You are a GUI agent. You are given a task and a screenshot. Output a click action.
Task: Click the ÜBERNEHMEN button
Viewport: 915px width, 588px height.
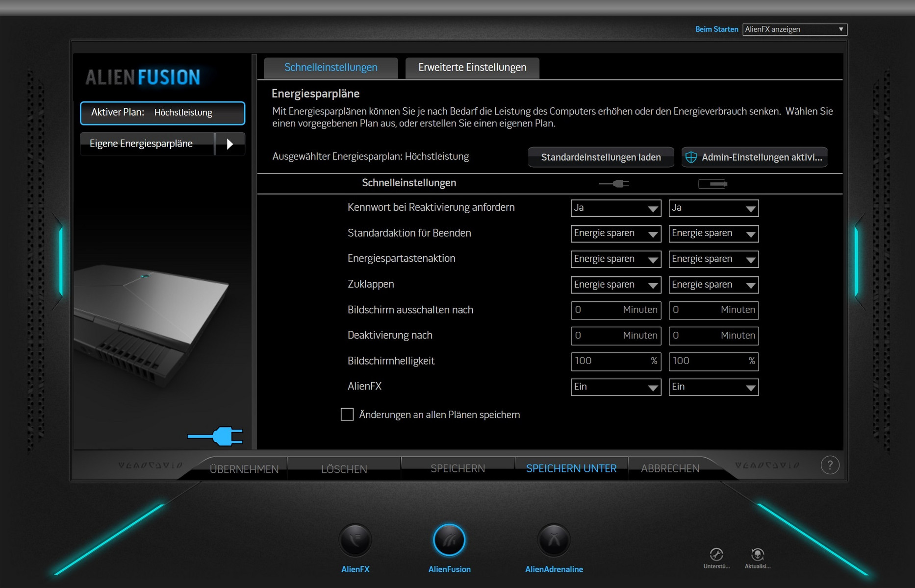[x=244, y=469]
